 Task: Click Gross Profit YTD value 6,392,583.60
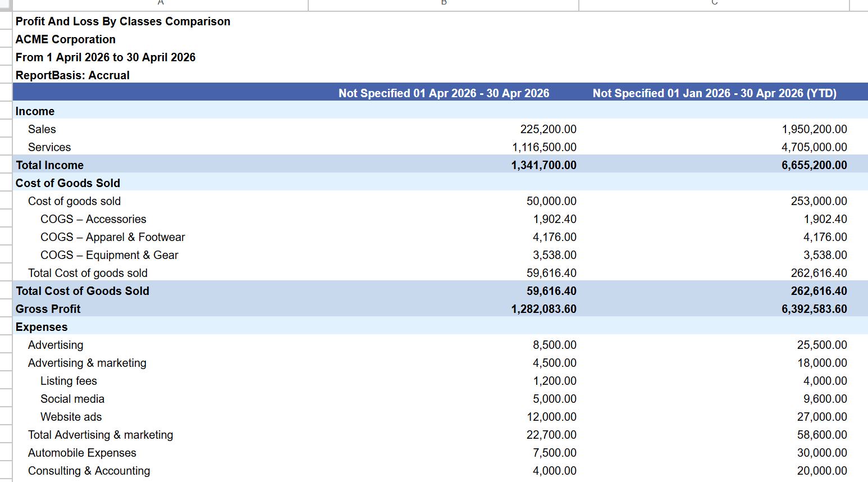814,309
